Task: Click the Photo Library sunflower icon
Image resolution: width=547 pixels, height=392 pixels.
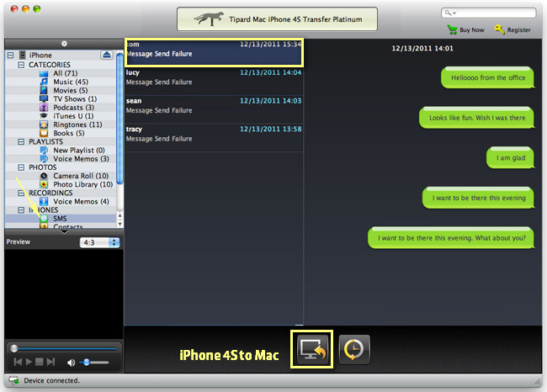Action: coord(44,184)
